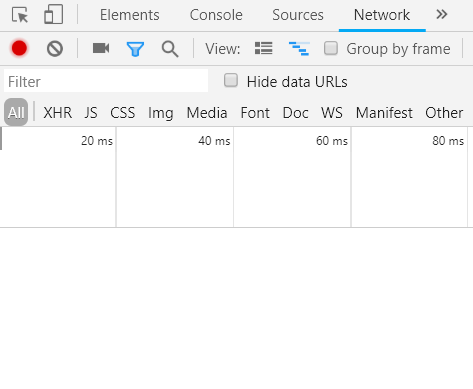
Task: Toggle the blue filter funnel icon
Action: click(x=135, y=49)
